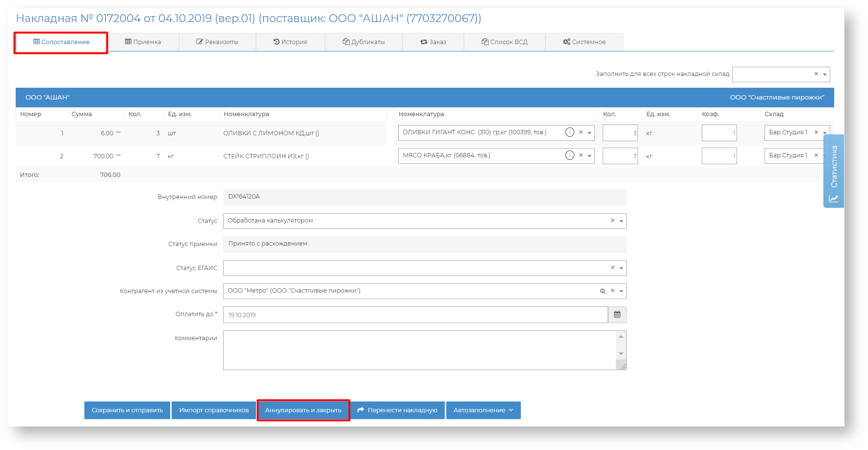Open the Автозаполнение dropdown button
The height and width of the screenshot is (450, 868).
[483, 410]
